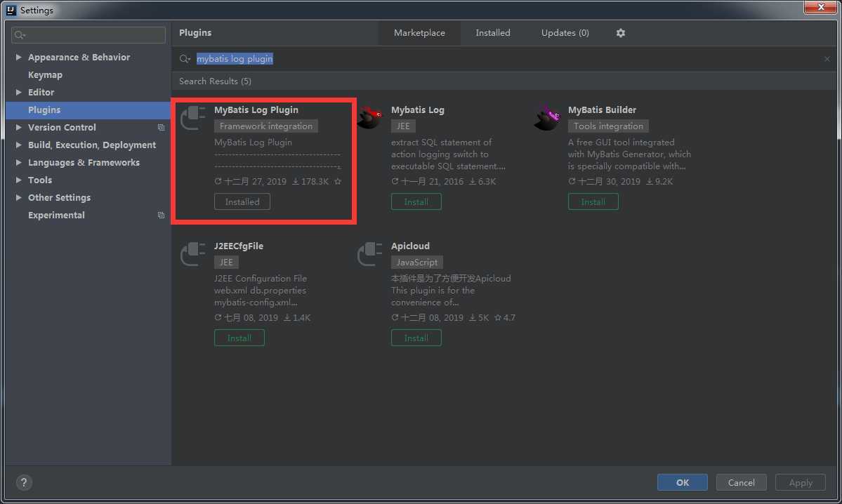This screenshot has height=504, width=842.
Task: Expand the Editor settings node
Action: pyautogui.click(x=19, y=93)
